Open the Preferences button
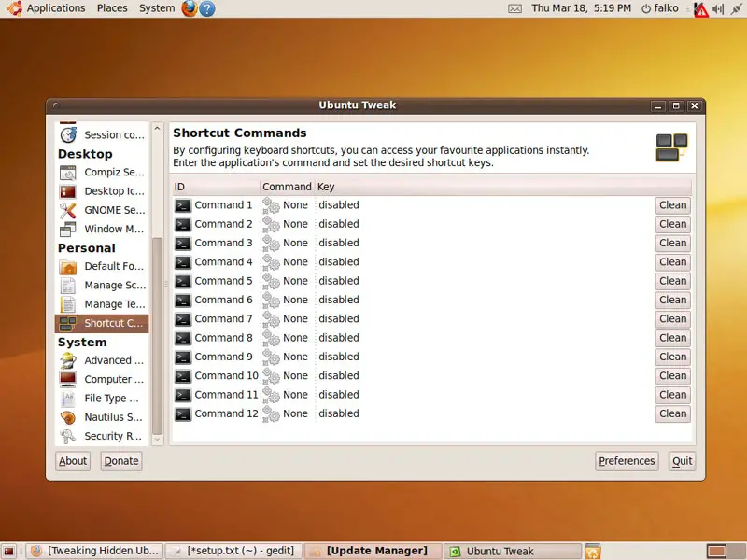747x560 pixels. [x=627, y=461]
